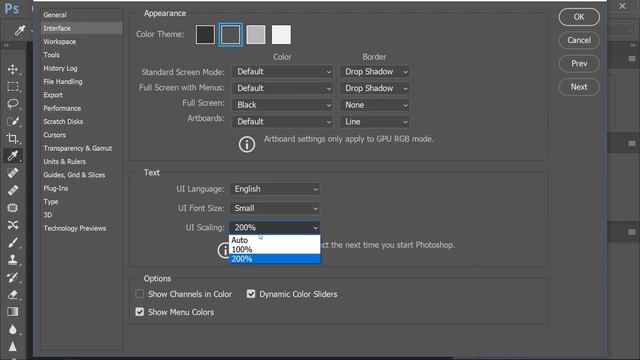Toggle Dynamic Color Sliders checkbox
This screenshot has width=640, height=360.
[251, 294]
